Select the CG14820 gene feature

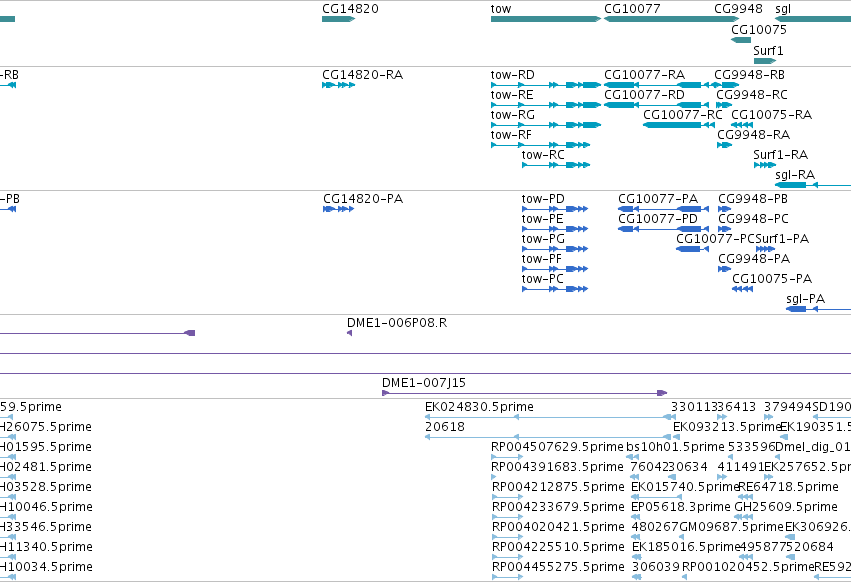pos(338,19)
